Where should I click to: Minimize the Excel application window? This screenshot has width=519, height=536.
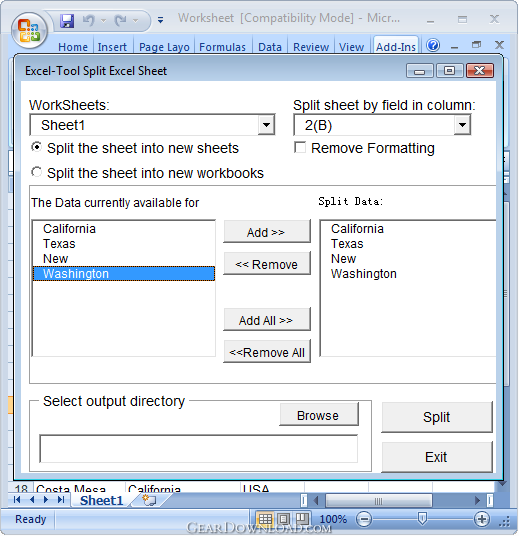[430, 20]
